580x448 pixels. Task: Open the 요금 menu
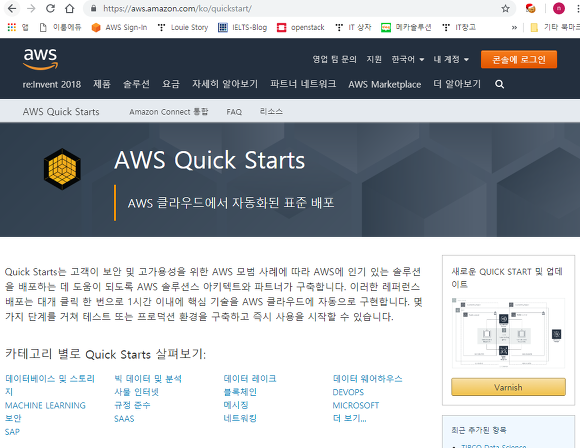pos(171,84)
